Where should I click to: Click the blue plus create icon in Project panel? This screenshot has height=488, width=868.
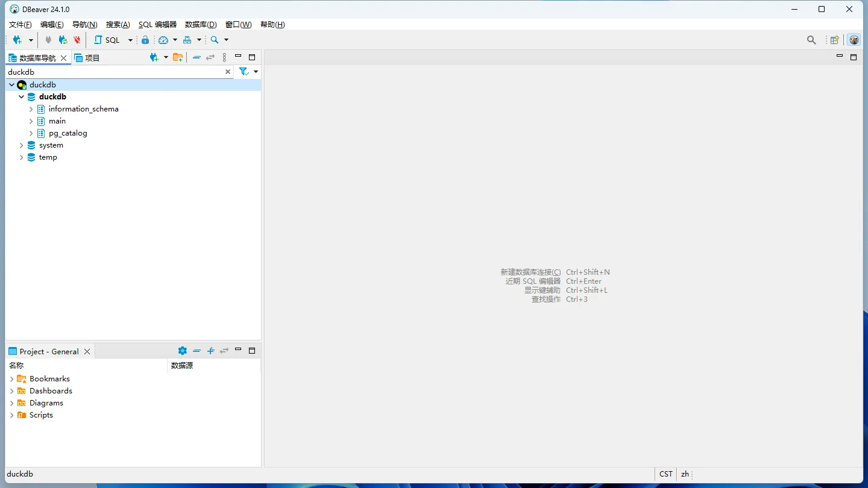210,351
